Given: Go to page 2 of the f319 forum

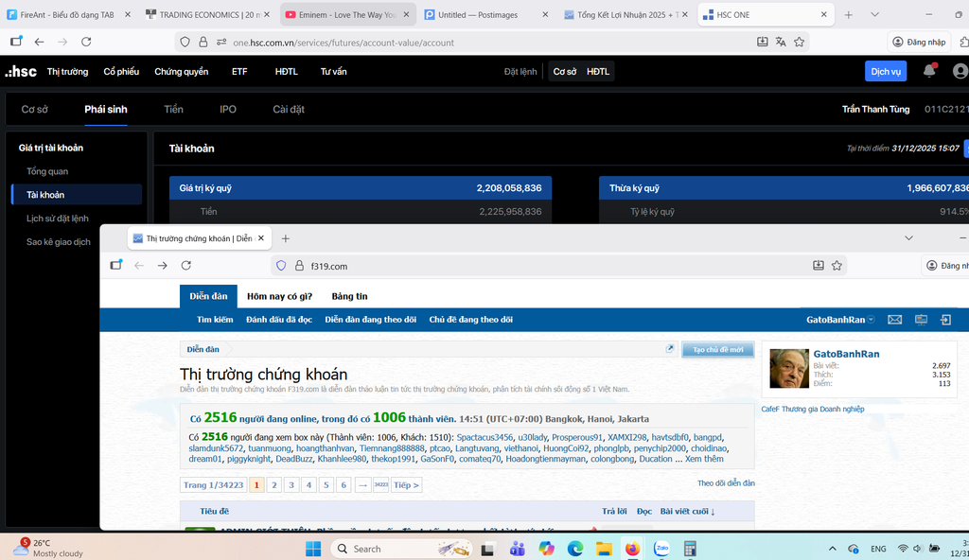Looking at the screenshot, I should pyautogui.click(x=273, y=484).
